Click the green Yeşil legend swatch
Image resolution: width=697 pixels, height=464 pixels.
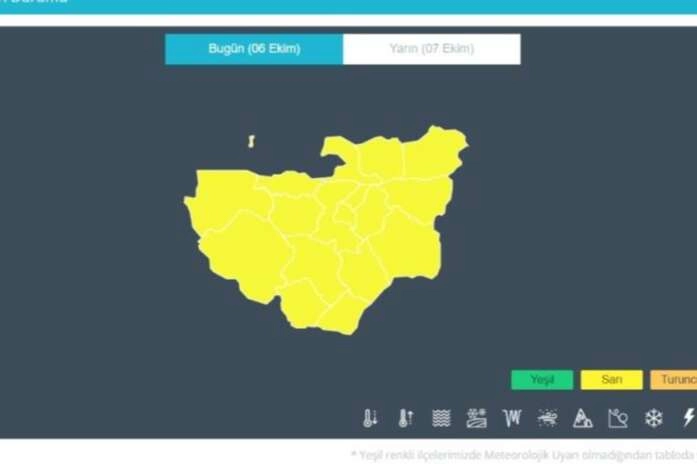coord(542,380)
